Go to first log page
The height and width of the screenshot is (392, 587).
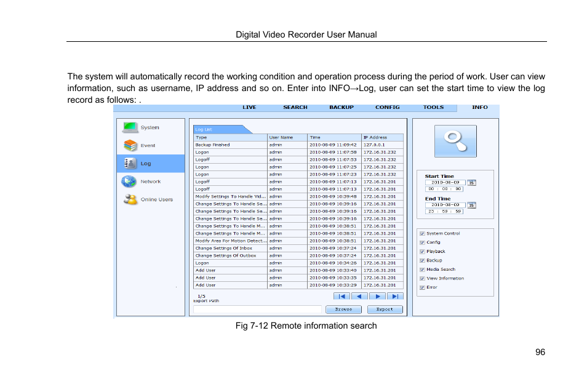pyautogui.click(x=341, y=296)
